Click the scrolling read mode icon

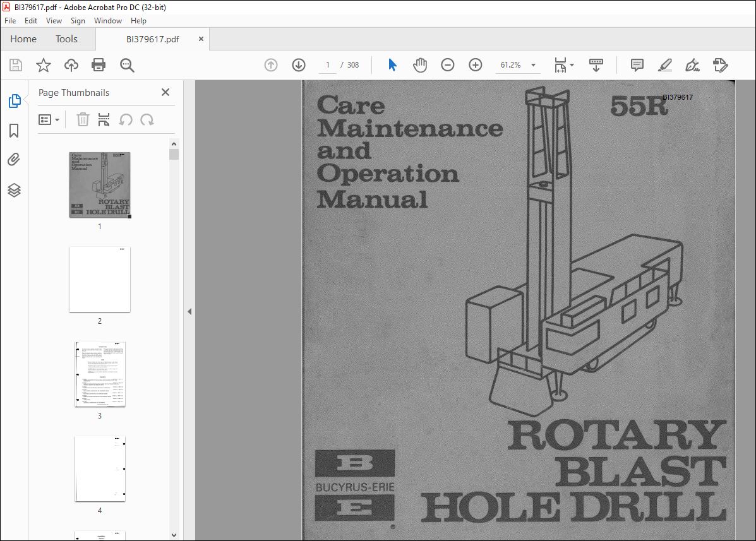click(x=596, y=65)
